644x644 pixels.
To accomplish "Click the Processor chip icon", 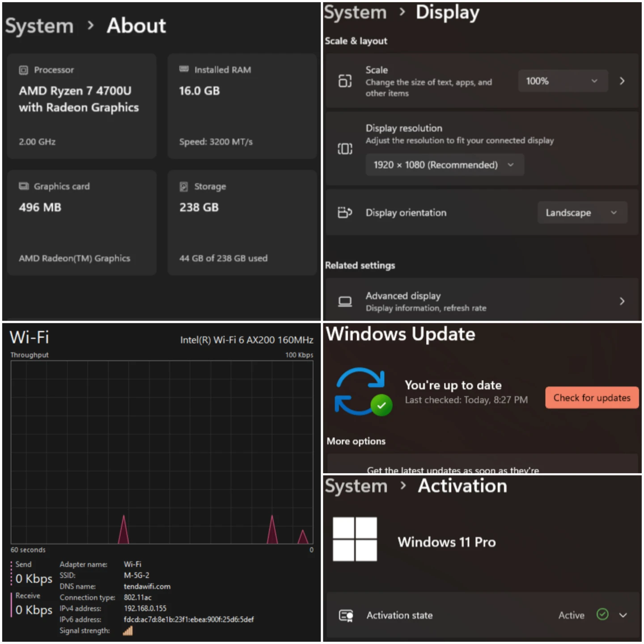I will pyautogui.click(x=23, y=70).
